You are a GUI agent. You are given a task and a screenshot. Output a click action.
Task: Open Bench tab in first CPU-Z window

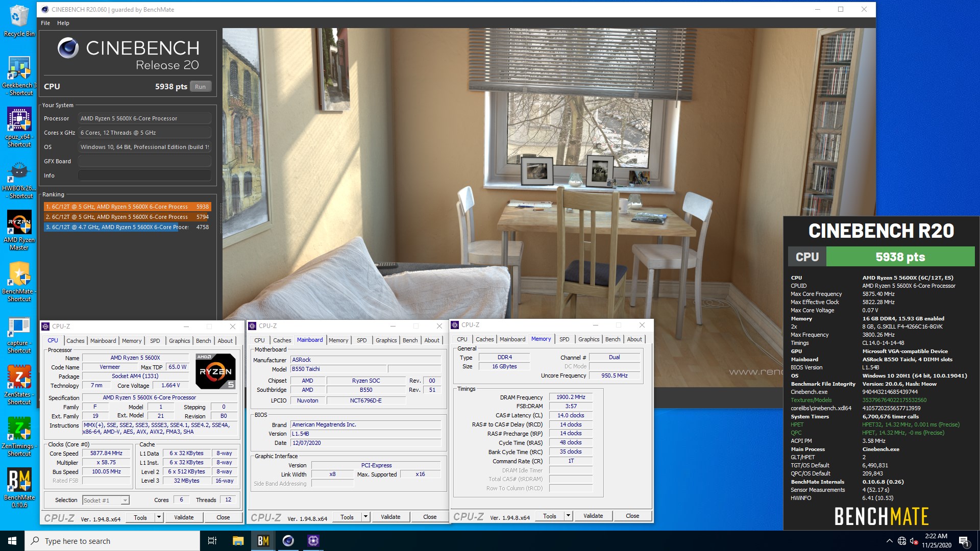[x=203, y=341]
